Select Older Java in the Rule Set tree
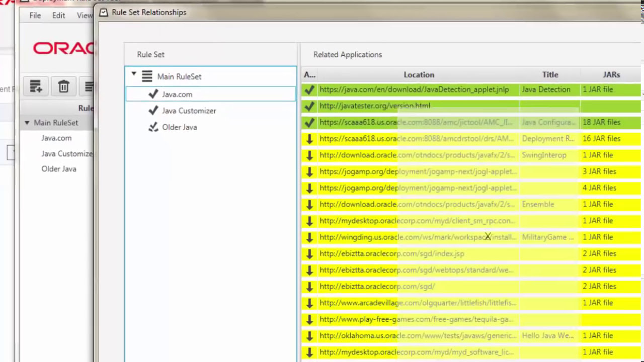The width and height of the screenshot is (644, 362). (180, 127)
